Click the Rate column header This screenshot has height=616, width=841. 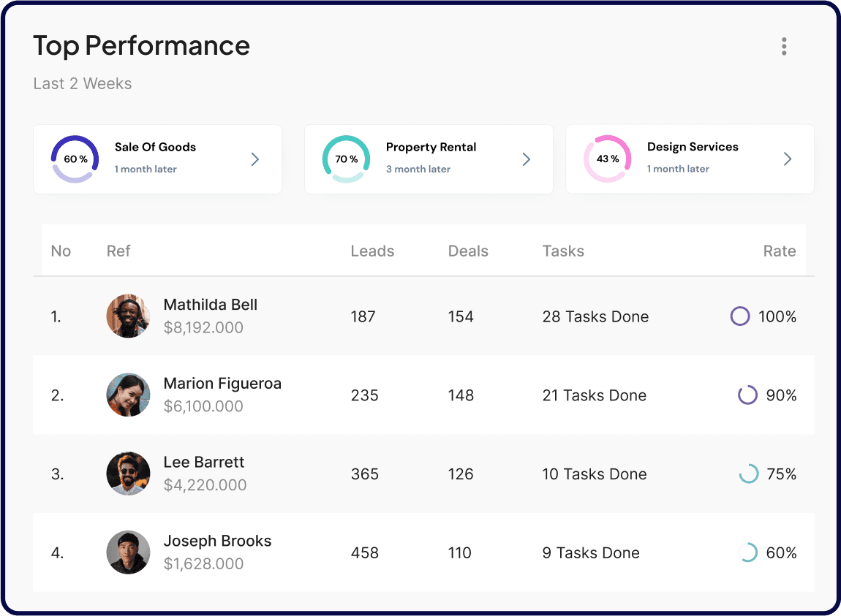(779, 251)
